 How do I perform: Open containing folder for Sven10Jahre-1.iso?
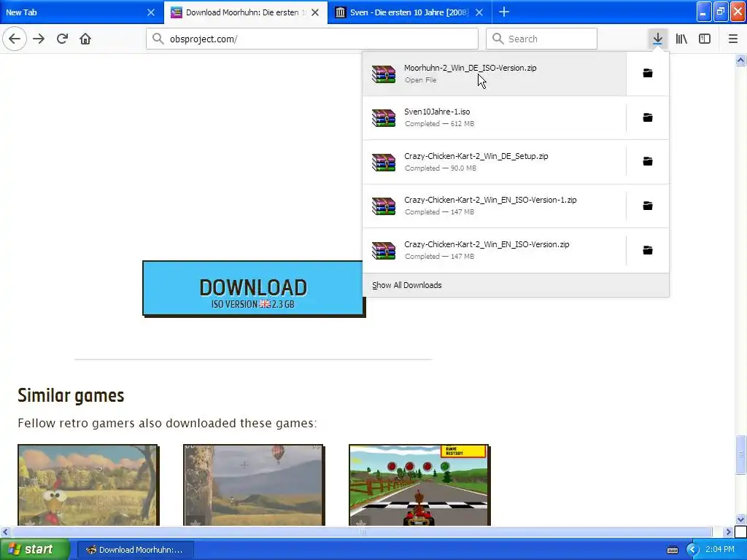tap(648, 117)
